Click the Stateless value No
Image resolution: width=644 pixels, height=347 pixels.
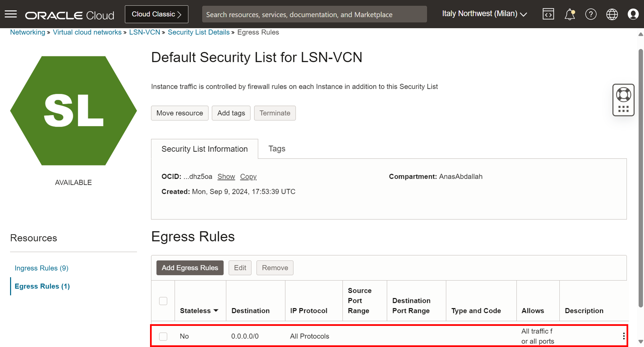[184, 336]
